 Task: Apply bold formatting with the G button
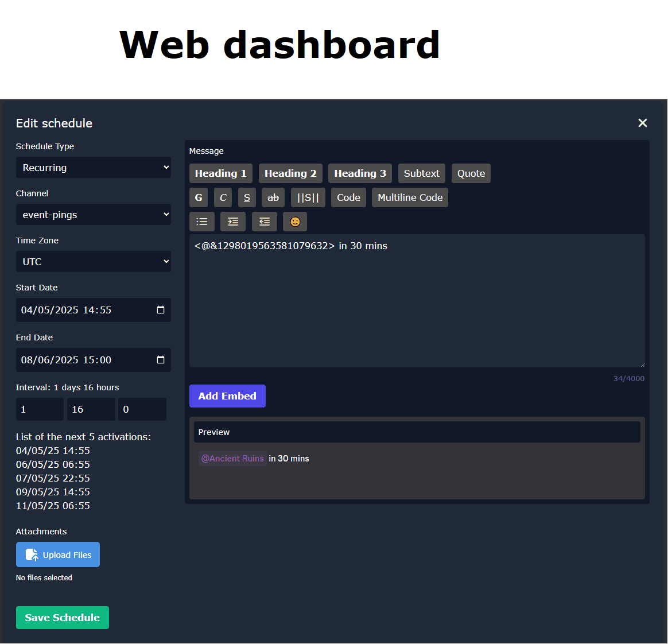click(199, 197)
